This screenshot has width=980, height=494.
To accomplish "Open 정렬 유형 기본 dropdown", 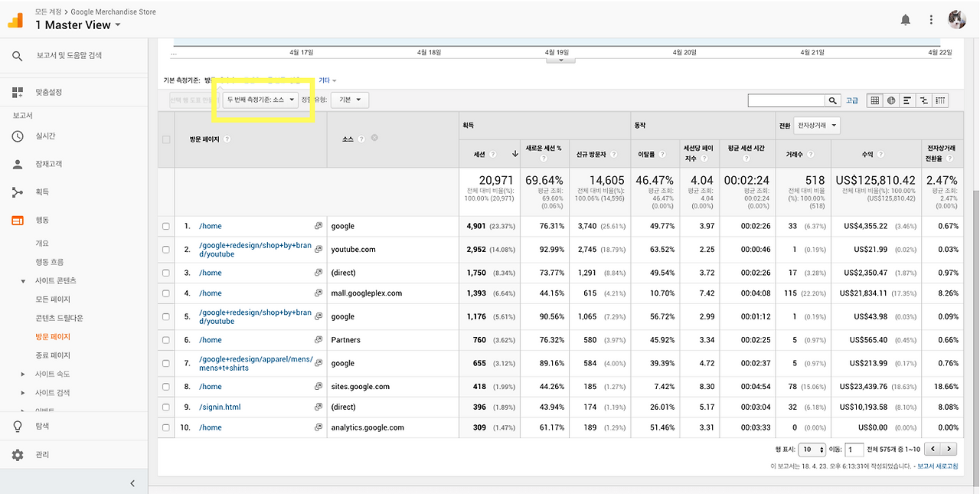I will click(351, 100).
